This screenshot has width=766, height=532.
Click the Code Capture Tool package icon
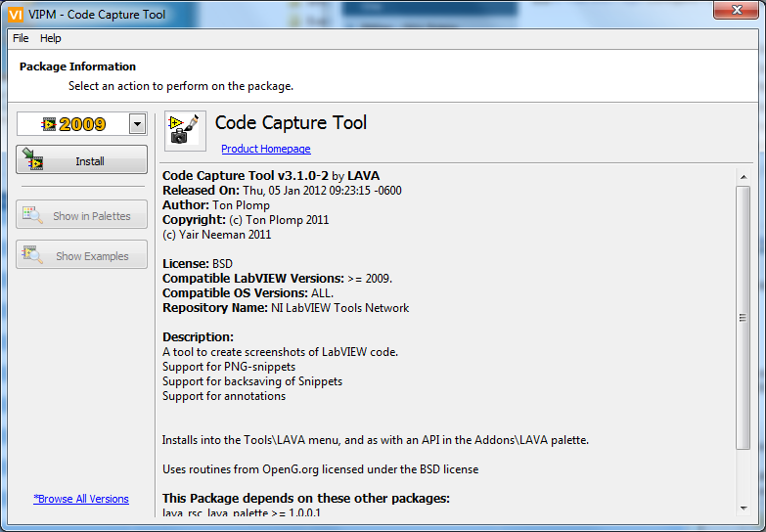point(185,130)
